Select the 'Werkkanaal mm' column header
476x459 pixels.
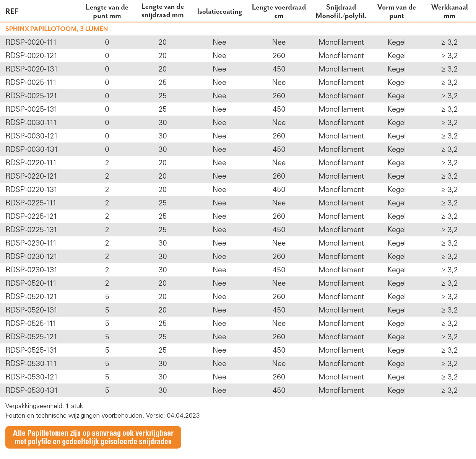[450, 11]
